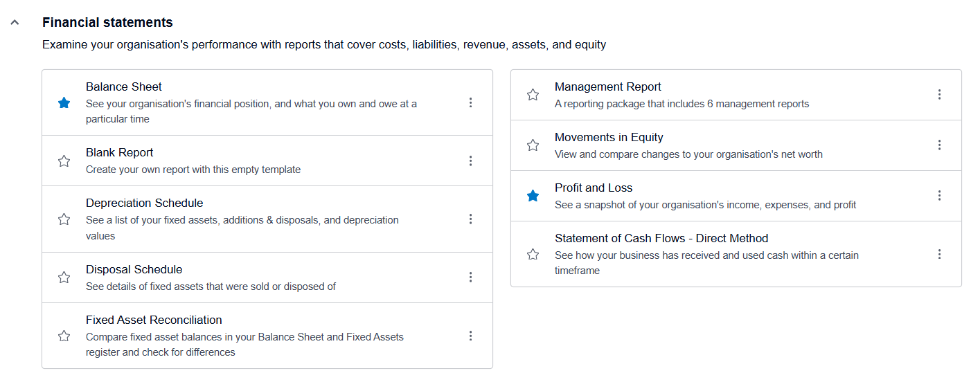Open Balance Sheet more options menu
The height and width of the screenshot is (382, 980).
(470, 102)
